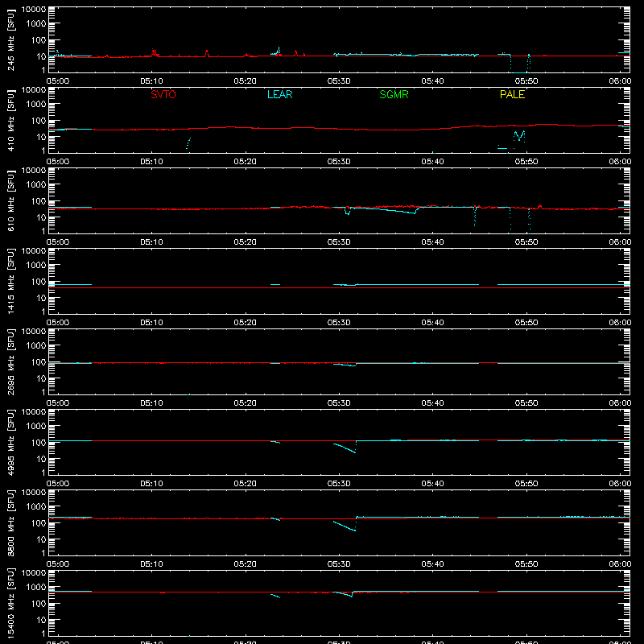Click 05:00 time label below 610 MHz plot

(58, 242)
